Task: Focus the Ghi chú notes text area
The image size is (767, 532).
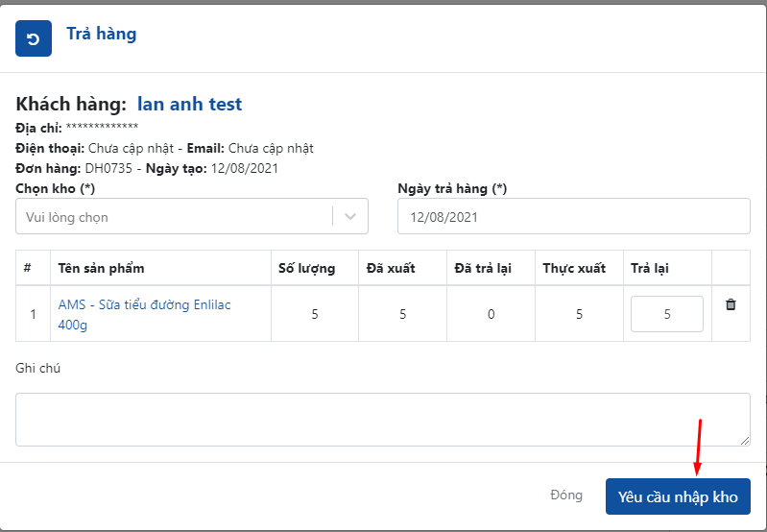Action: [382, 419]
